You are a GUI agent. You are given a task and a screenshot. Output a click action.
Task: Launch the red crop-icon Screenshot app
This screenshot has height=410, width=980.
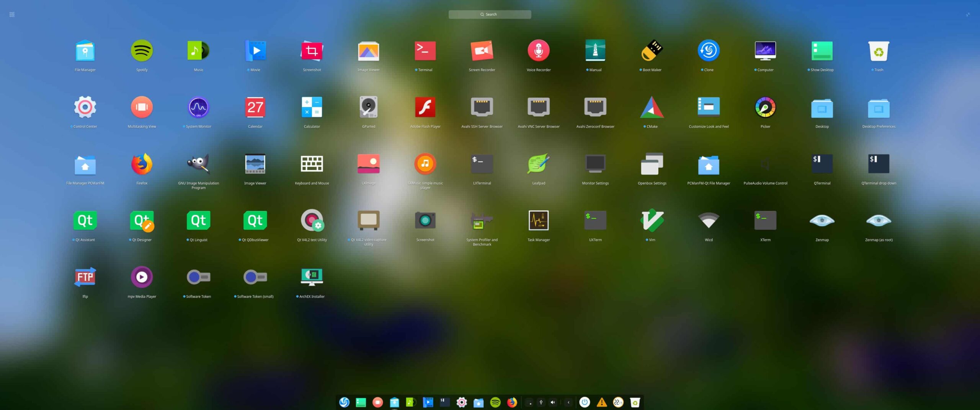(312, 51)
